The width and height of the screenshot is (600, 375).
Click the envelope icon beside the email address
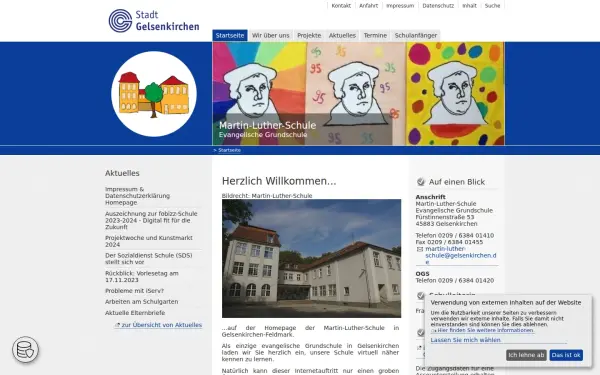point(420,249)
